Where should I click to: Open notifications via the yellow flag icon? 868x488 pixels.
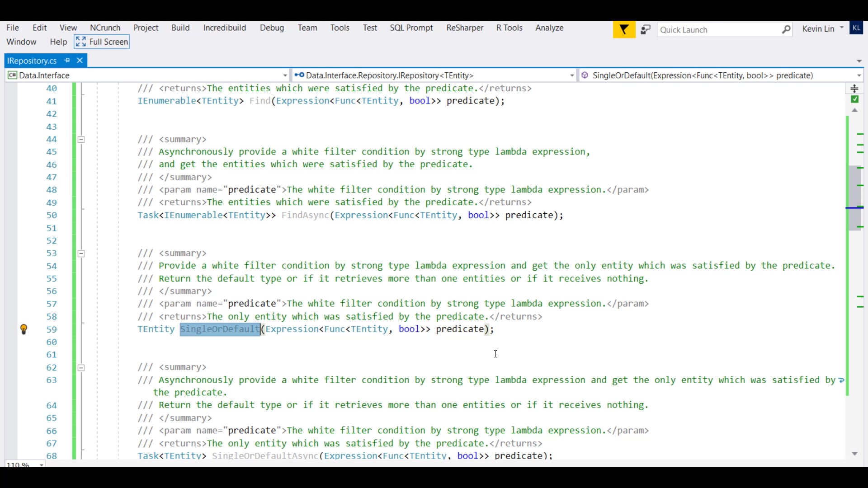tap(624, 29)
